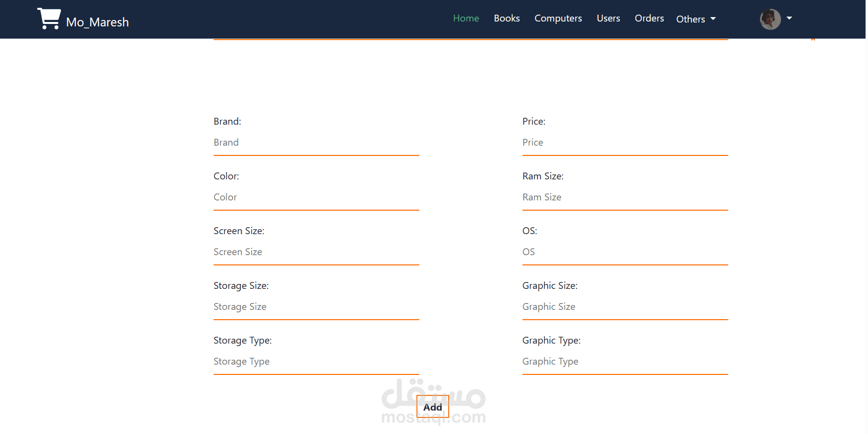Click the Mo_Maresh brand link
Viewport: 868px width, 435px height.
coord(97,22)
